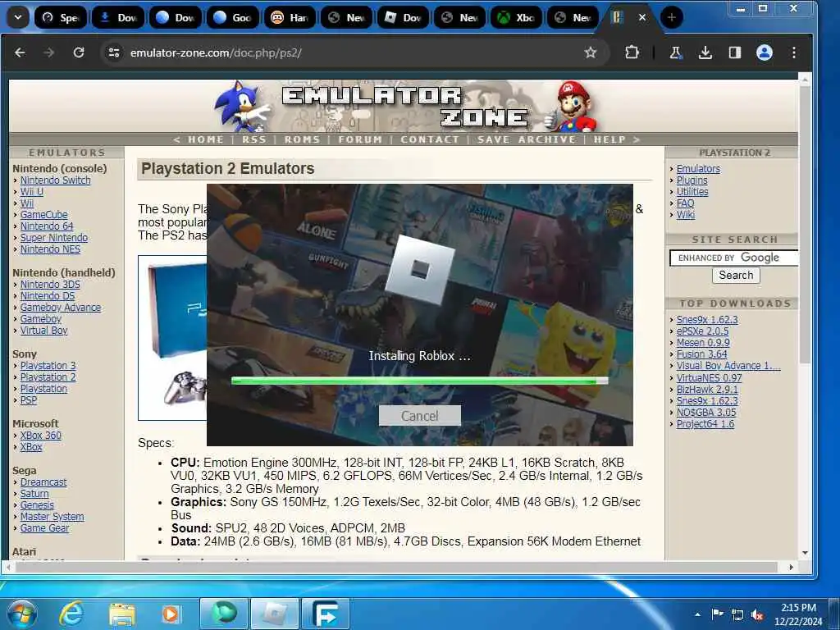Open Windows Explorer folder on taskbar
Screen dimensions: 840x630
(122, 614)
